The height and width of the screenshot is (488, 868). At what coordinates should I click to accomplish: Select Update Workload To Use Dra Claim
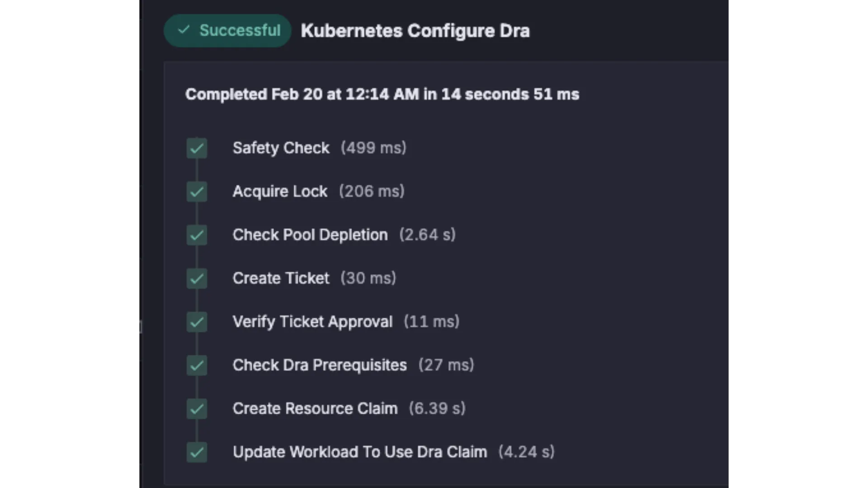(x=360, y=452)
